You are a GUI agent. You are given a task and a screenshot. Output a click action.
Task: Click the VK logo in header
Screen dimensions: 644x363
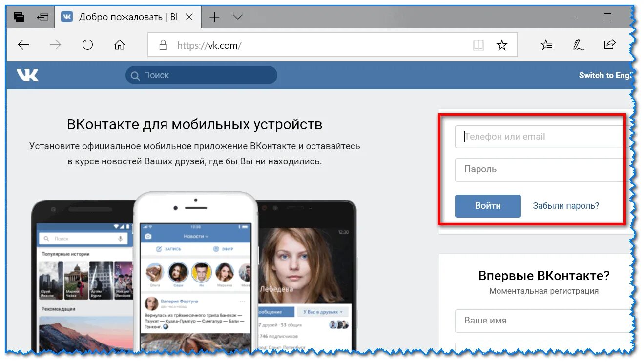tap(28, 75)
